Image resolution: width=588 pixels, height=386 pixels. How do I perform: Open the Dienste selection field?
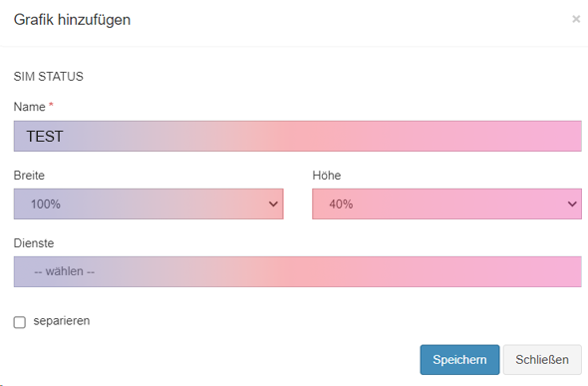[x=297, y=271]
